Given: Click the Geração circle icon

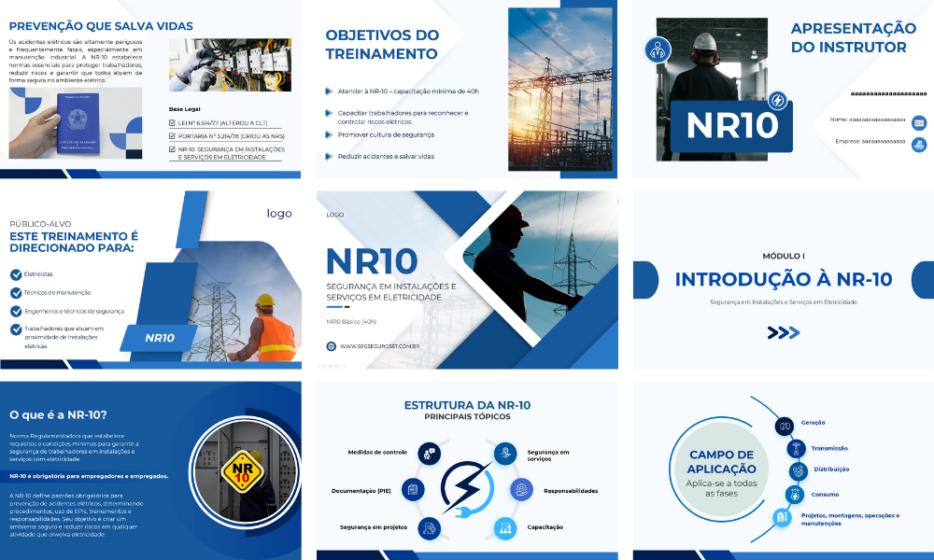Looking at the screenshot, I should (x=785, y=426).
